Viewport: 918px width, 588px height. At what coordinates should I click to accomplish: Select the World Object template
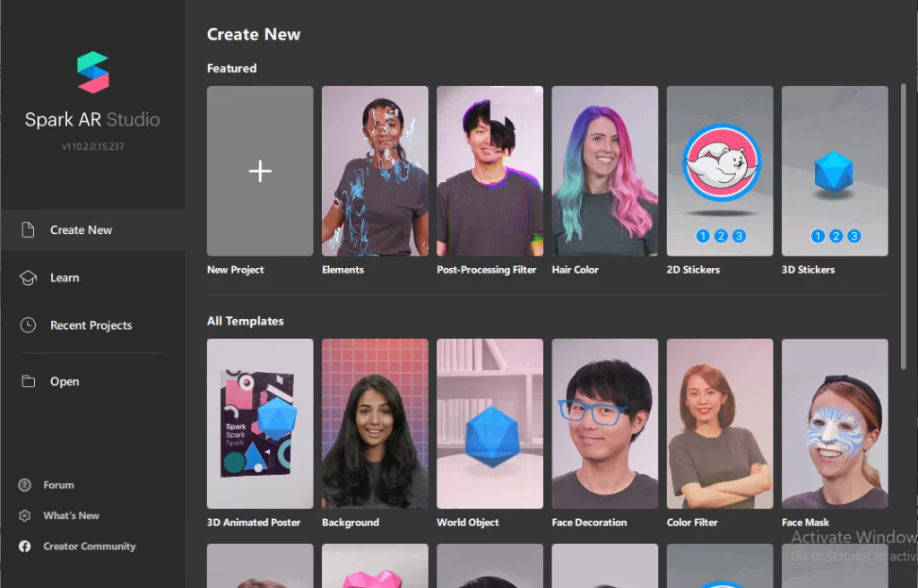(489, 423)
